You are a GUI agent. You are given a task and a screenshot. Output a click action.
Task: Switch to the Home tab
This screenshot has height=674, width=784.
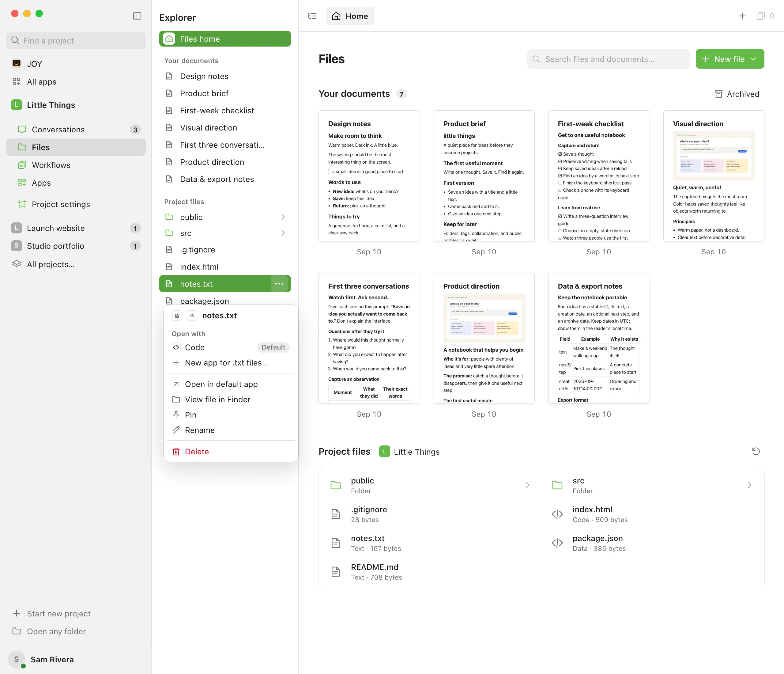350,16
